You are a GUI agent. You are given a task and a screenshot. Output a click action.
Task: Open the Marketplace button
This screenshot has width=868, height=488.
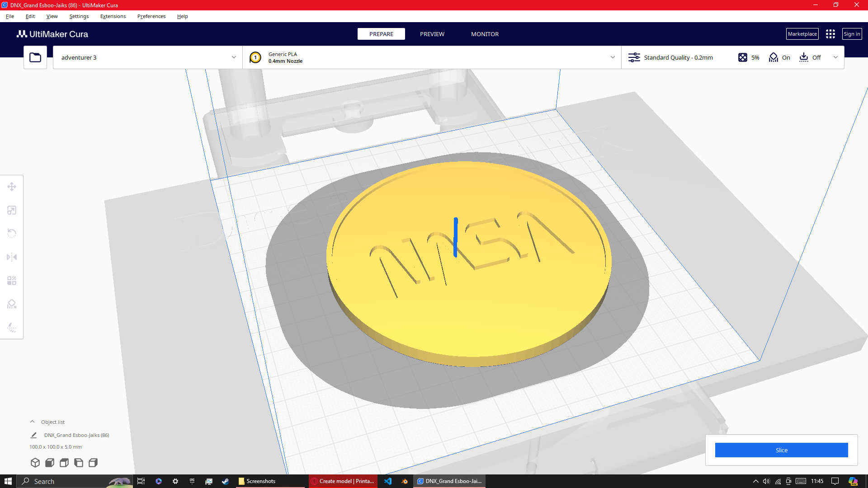(x=802, y=34)
